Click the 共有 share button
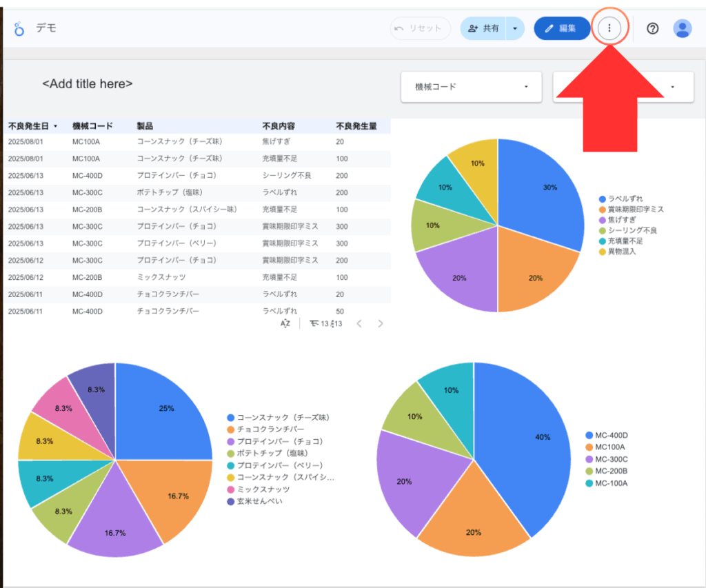Screen dimensions: 706x588 [483, 28]
